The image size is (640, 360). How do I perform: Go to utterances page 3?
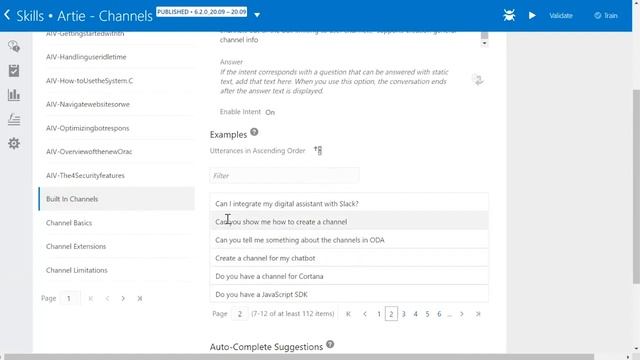coord(403,314)
